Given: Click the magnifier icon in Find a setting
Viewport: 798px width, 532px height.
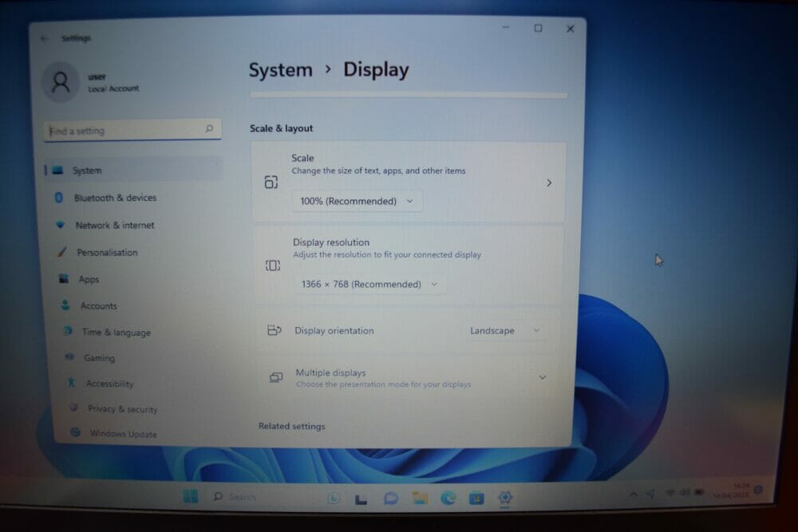Looking at the screenshot, I should tap(209, 128).
